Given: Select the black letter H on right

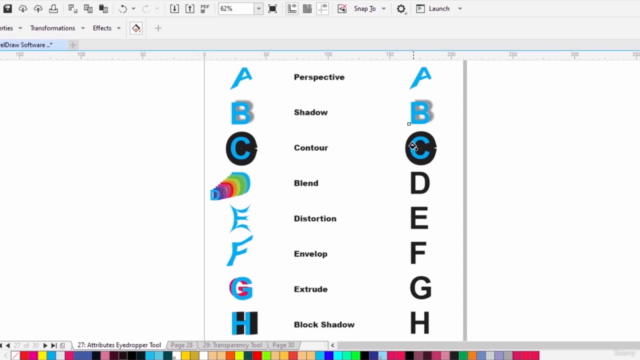Looking at the screenshot, I should coord(420,323).
